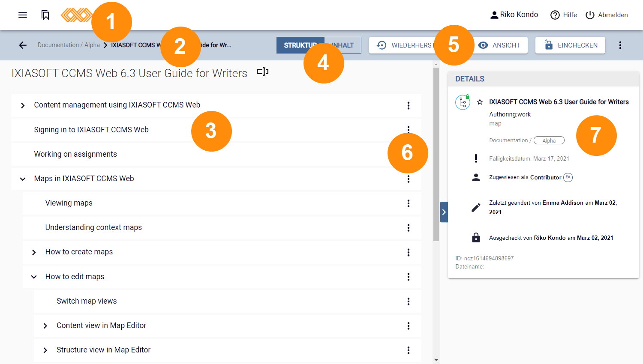
Task: Open options menu for Viewing maps row
Action: (x=409, y=203)
